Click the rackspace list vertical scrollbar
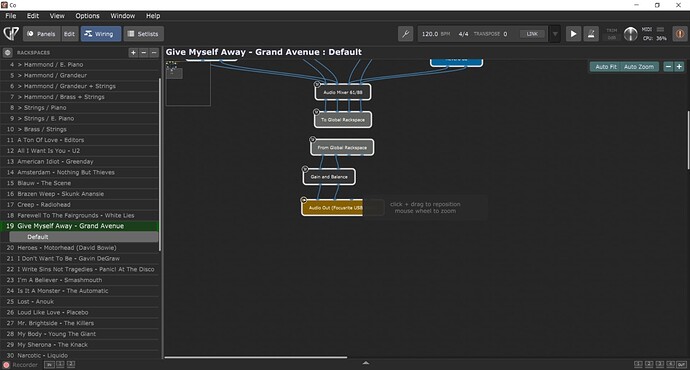The height and width of the screenshot is (370, 690). 160,165
